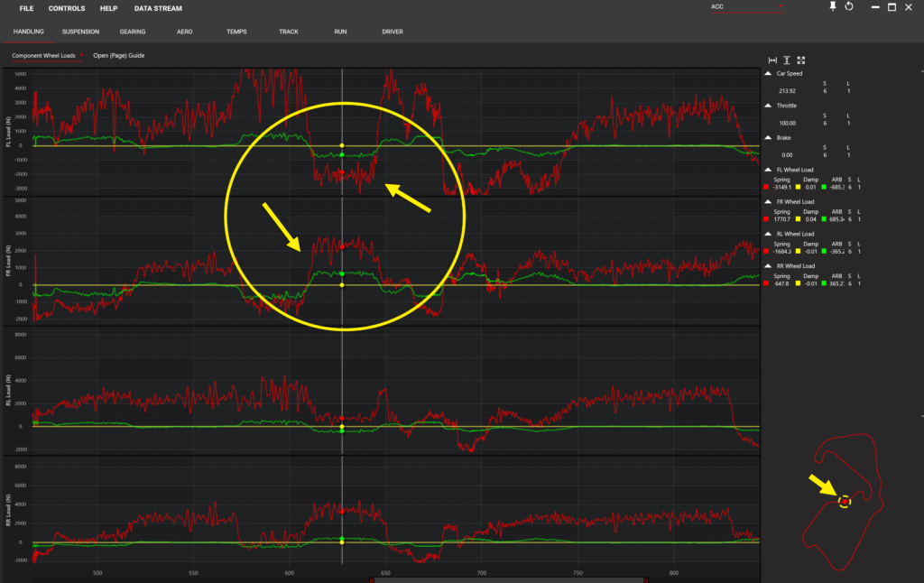Collapse the RR Wheel Load section
This screenshot has width=924, height=583.
tap(768, 266)
